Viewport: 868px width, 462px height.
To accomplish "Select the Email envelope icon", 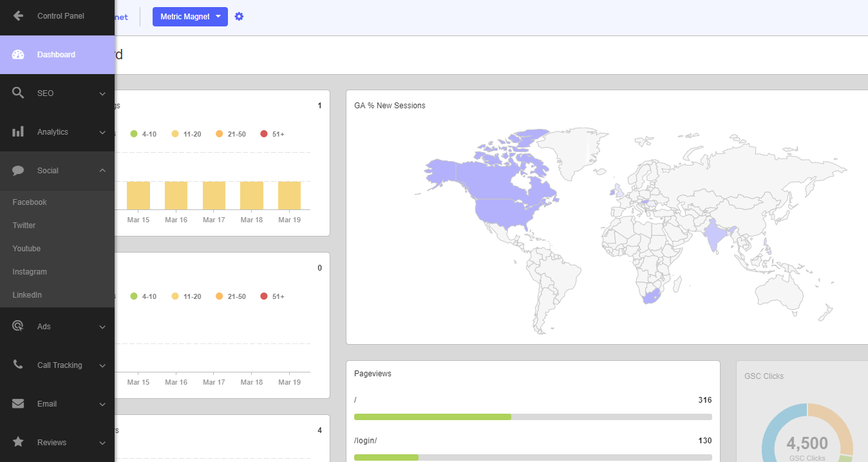I will point(18,404).
